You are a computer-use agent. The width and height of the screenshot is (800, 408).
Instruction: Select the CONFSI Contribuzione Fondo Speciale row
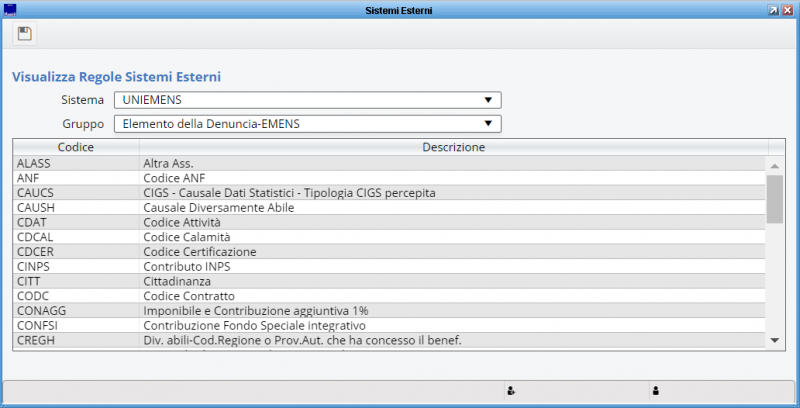pyautogui.click(x=389, y=325)
